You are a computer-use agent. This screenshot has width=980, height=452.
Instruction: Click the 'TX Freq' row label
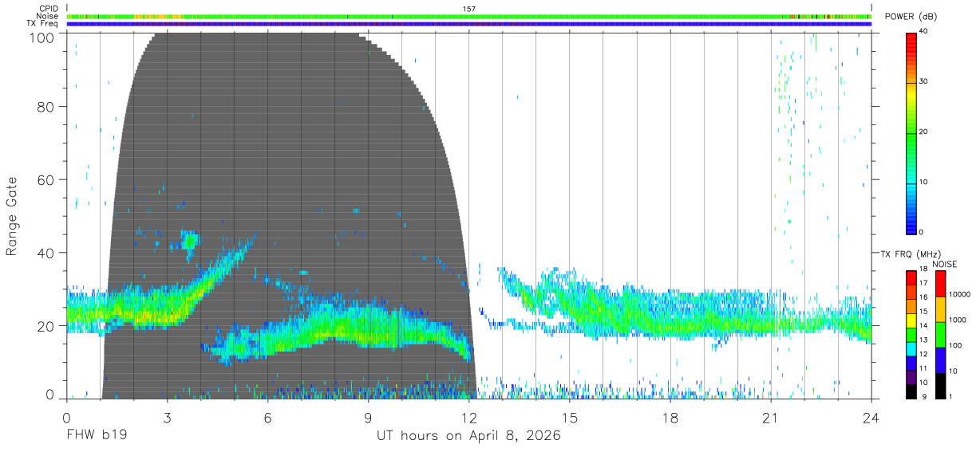(x=43, y=23)
